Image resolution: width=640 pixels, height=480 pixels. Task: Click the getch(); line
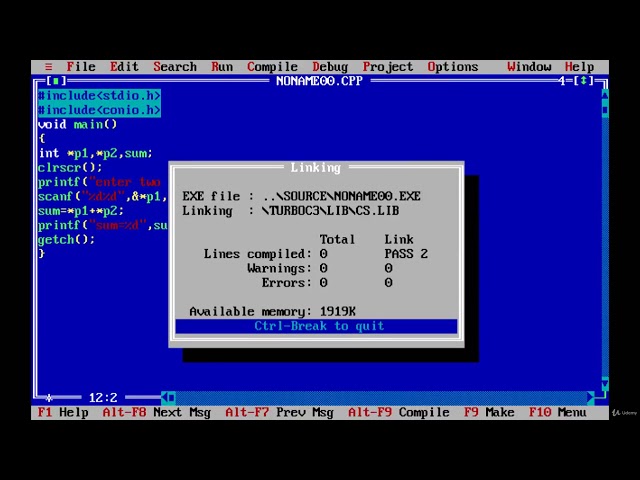point(67,239)
